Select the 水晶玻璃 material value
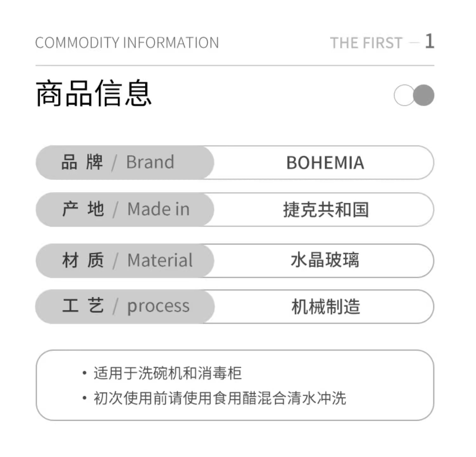Viewport: 476px width, 457px height. pyautogui.click(x=325, y=260)
